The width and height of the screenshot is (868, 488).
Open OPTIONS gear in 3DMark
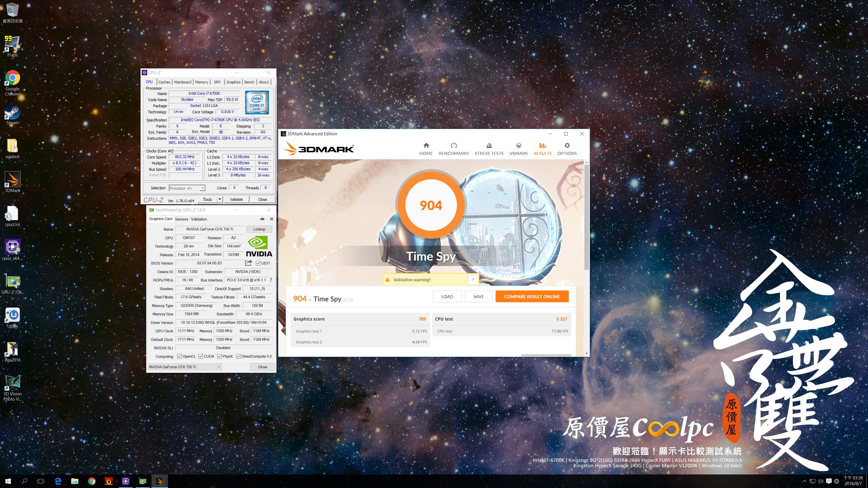567,149
